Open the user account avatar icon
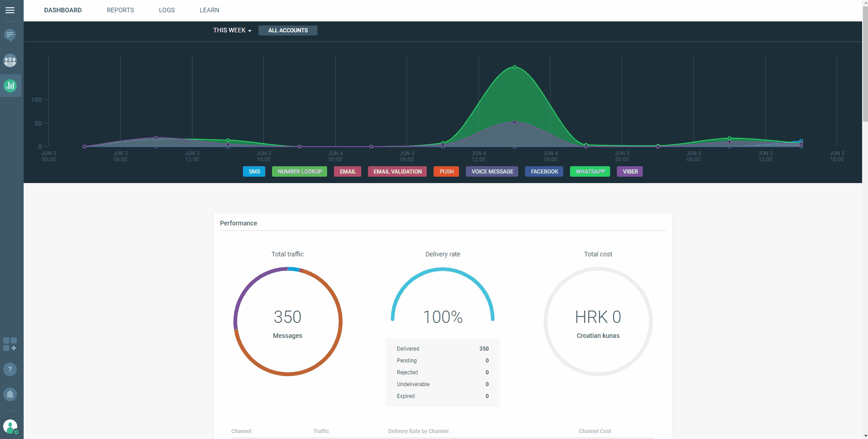This screenshot has width=868, height=439. coord(10,427)
